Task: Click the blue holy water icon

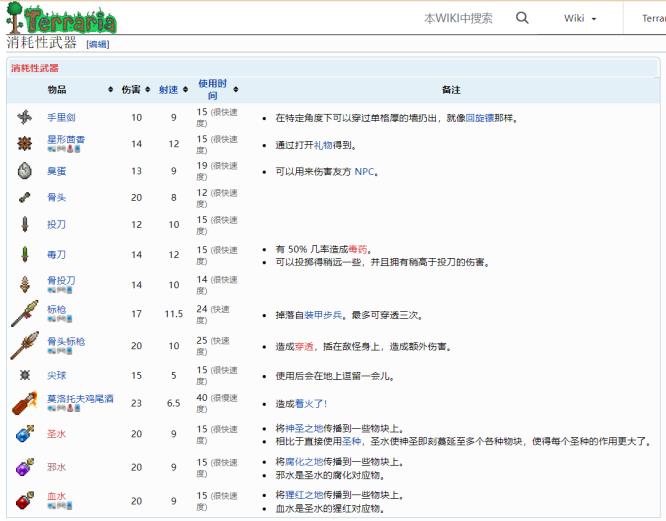Action: coord(25,434)
